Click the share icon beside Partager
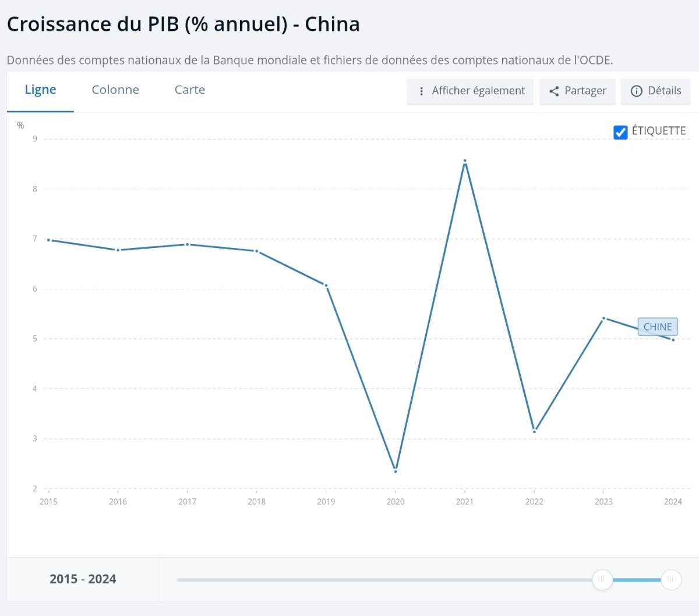 click(x=554, y=91)
